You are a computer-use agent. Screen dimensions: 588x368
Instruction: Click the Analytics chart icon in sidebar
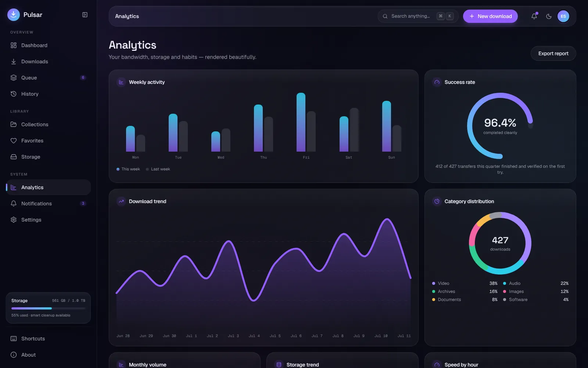14,187
